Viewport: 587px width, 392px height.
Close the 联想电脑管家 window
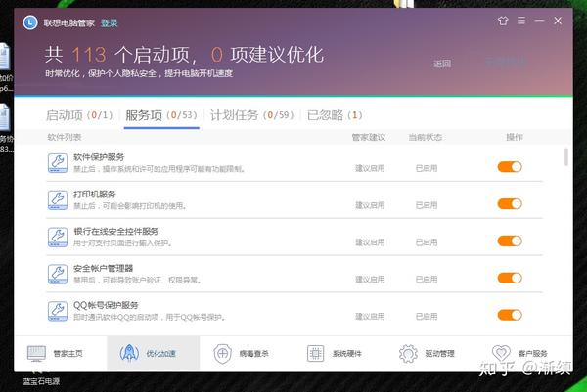pos(558,21)
